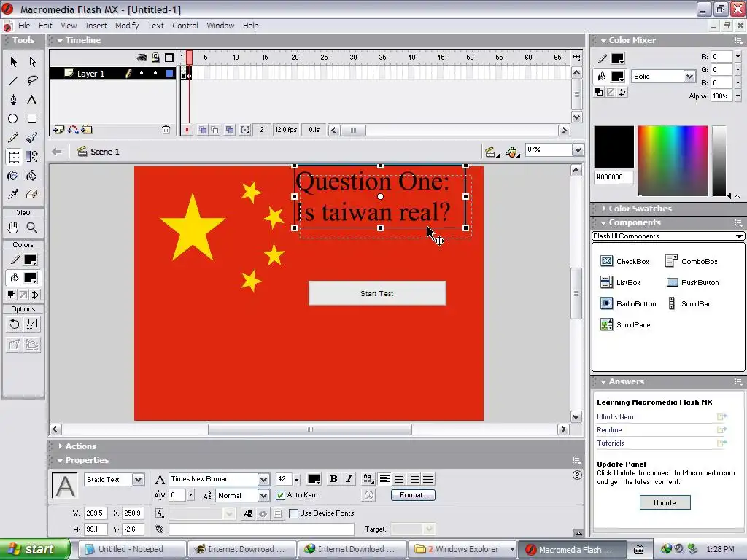
Task: Open the Static Text type dropdown
Action: [138, 480]
